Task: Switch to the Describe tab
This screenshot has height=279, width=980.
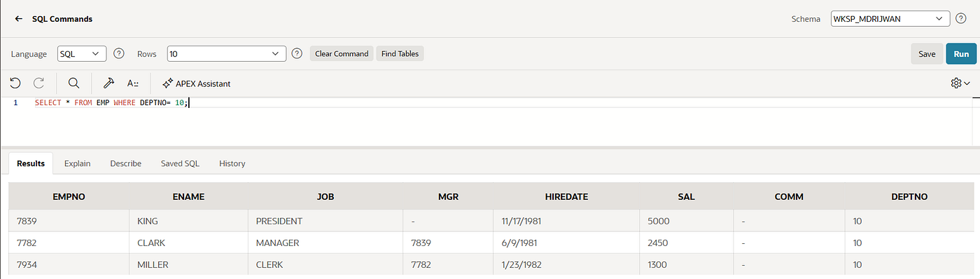Action: [126, 163]
